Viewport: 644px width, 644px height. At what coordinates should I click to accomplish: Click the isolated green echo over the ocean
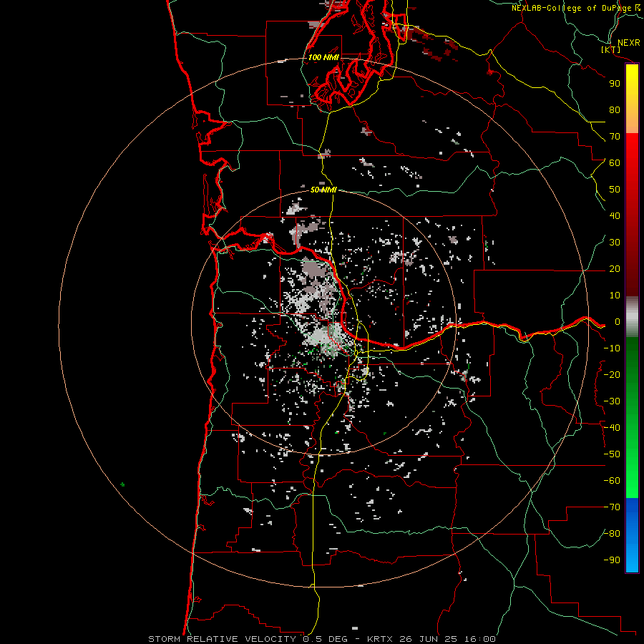tap(122, 484)
